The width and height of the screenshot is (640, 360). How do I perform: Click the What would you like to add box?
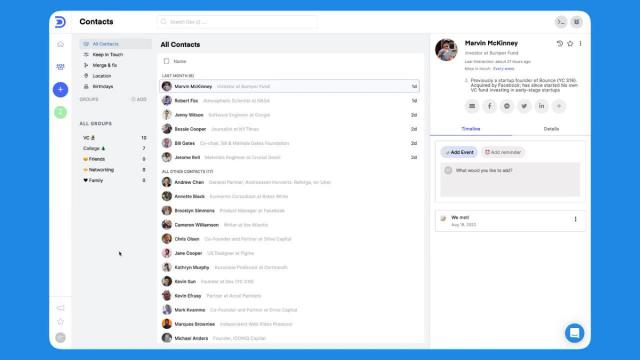click(510, 180)
